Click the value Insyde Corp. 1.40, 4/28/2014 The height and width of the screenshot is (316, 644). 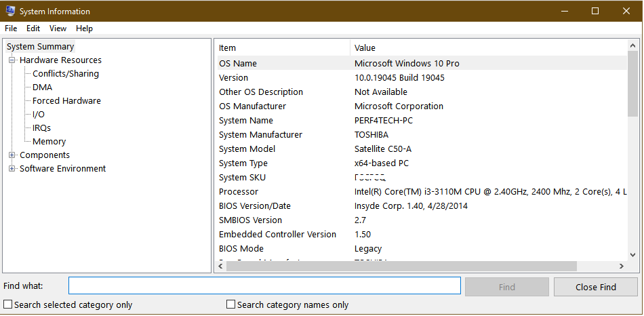point(411,206)
